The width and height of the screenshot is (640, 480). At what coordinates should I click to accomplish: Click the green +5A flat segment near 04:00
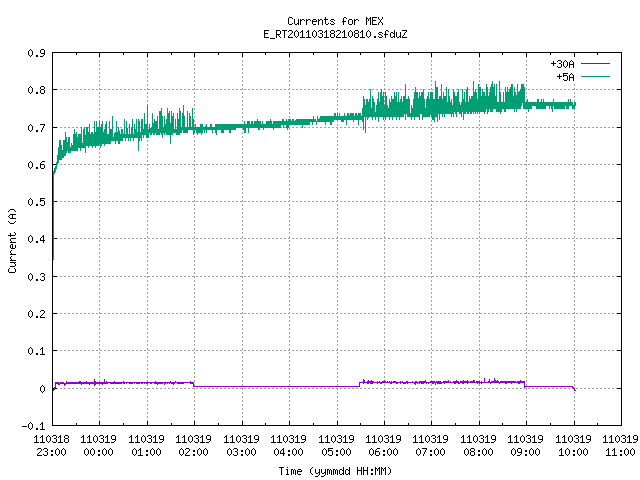tap(289, 123)
